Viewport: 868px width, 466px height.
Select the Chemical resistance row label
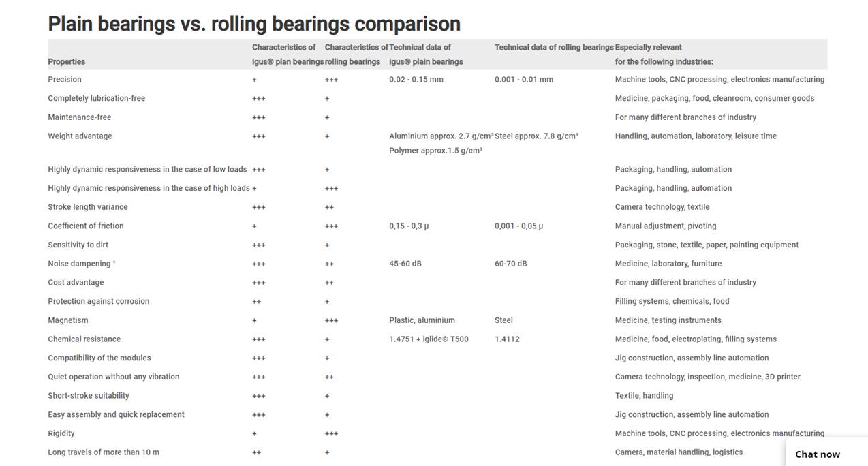[x=84, y=339]
